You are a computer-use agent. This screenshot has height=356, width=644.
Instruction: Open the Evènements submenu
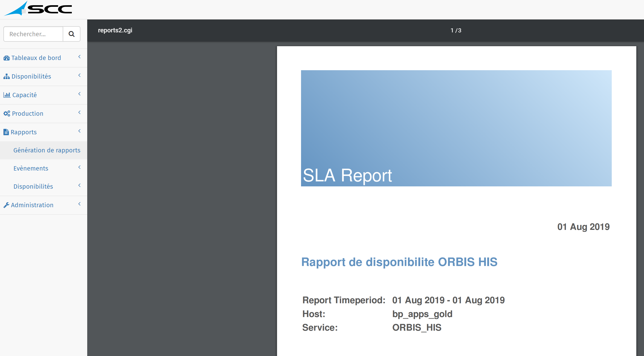pos(31,168)
